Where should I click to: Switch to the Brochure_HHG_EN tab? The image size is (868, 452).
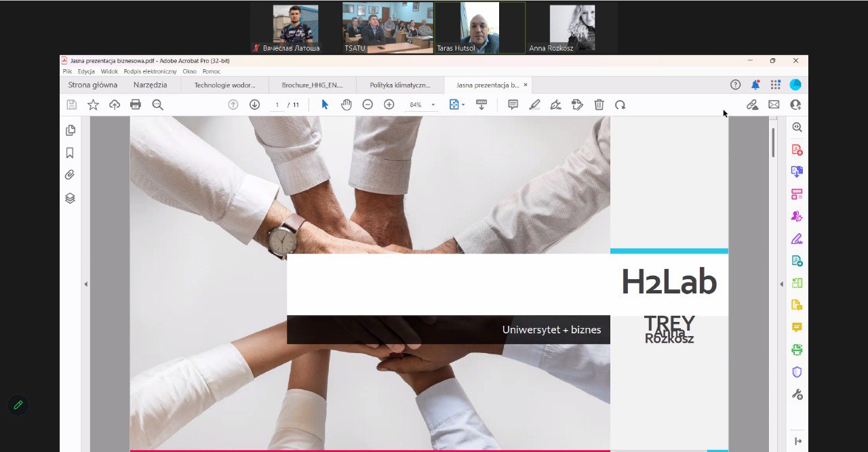(x=313, y=85)
